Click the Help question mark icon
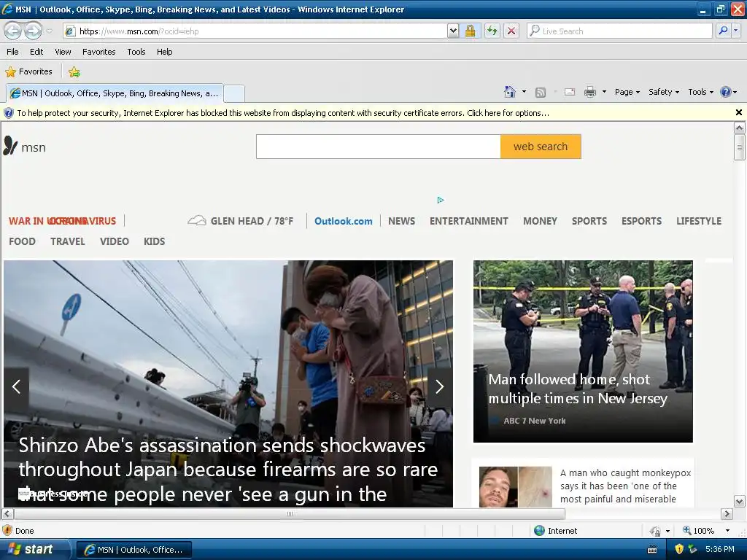This screenshot has height=560, width=747. (x=725, y=92)
